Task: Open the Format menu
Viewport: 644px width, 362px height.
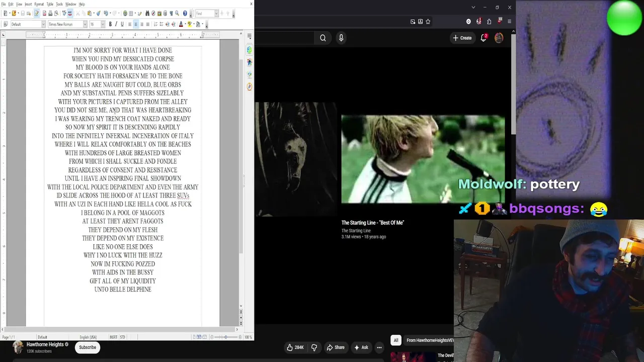Action: [39, 4]
